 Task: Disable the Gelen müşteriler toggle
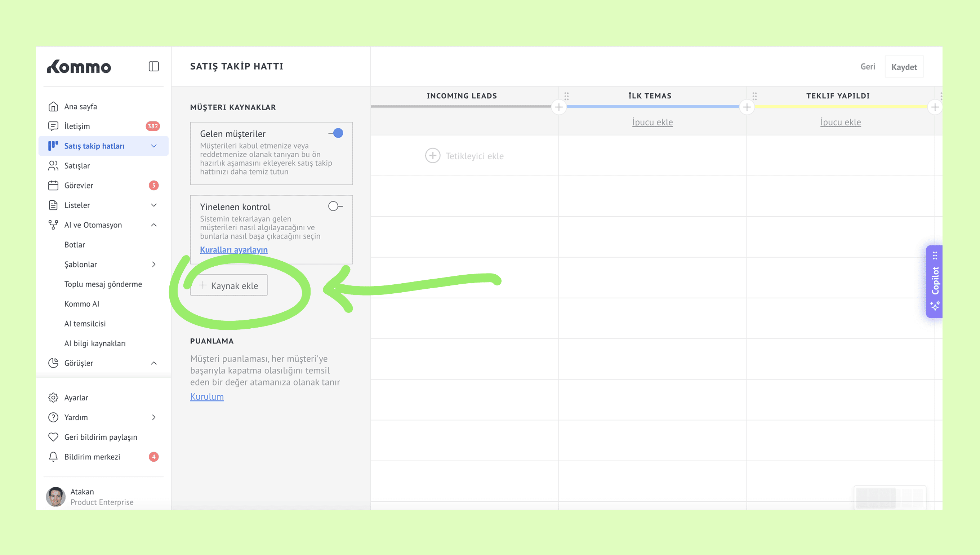click(x=336, y=133)
